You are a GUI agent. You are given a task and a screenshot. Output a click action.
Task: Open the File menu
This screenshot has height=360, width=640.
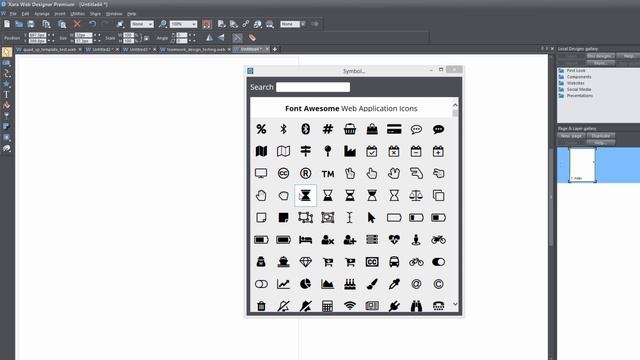tap(13, 13)
